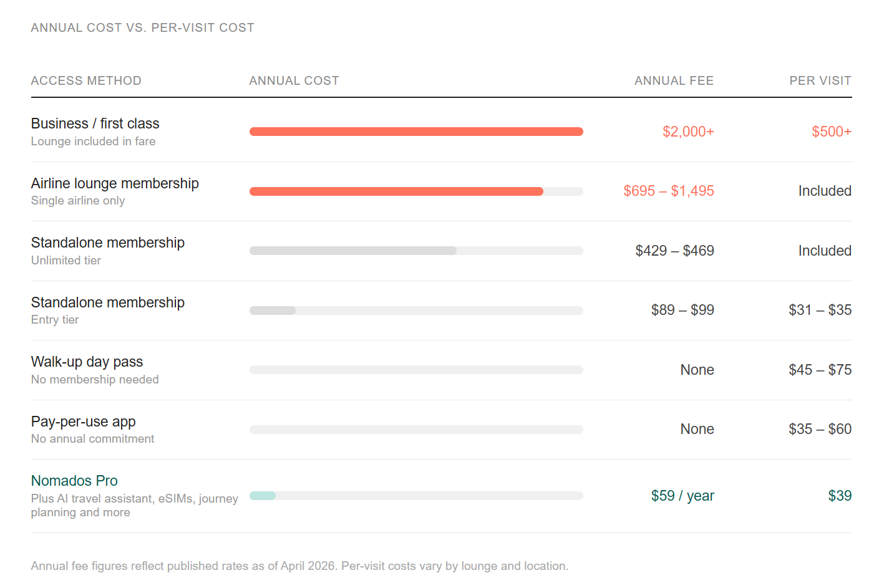Click the Walk-up day pass label
The width and height of the screenshot is (884, 588).
pyautogui.click(x=87, y=362)
